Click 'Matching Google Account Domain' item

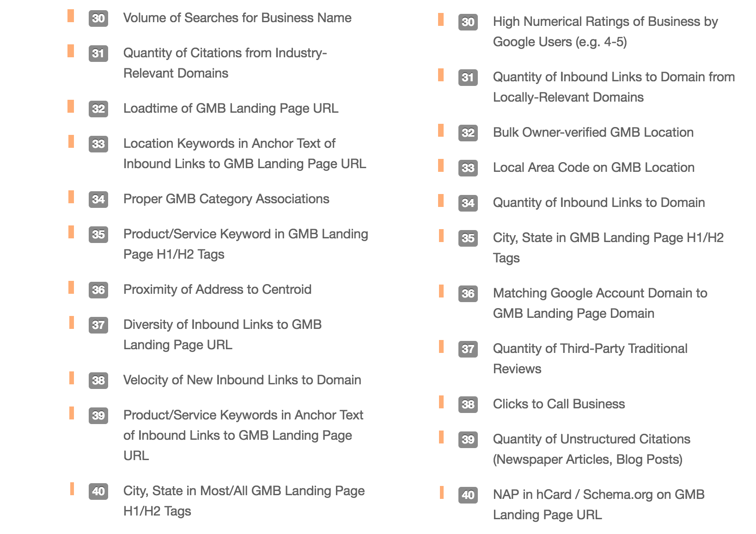coord(600,303)
